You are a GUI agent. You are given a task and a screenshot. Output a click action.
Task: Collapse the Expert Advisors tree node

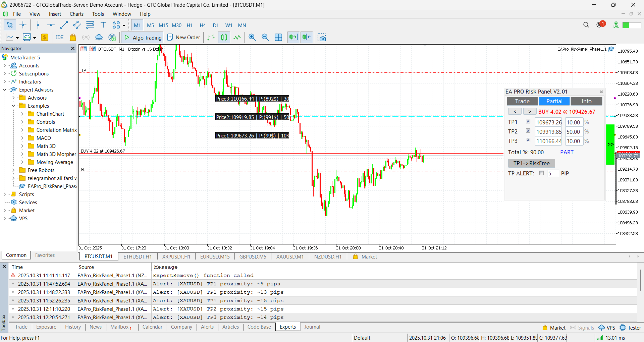5,90
